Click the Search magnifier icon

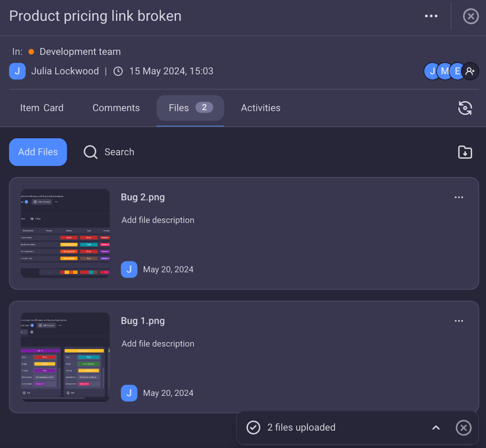pos(90,152)
